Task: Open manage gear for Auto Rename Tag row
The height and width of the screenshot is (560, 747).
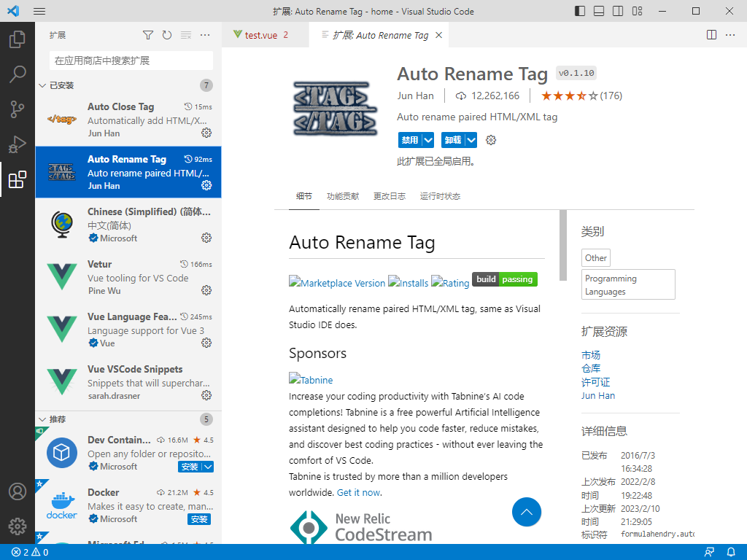Action: click(x=206, y=185)
